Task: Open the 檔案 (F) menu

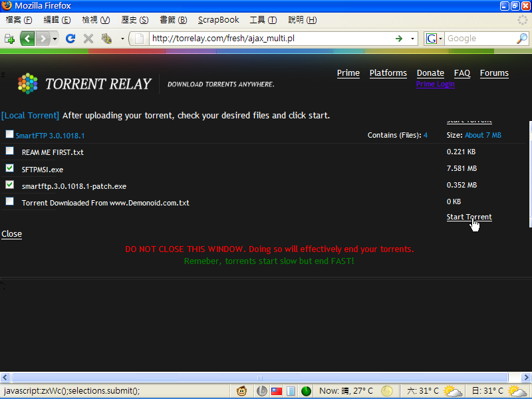Action: pos(19,20)
